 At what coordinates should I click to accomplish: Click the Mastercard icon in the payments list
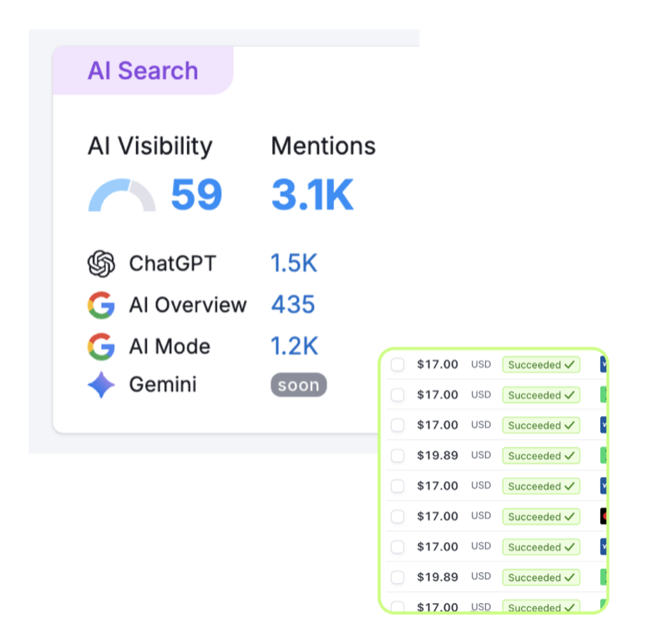pyautogui.click(x=603, y=516)
